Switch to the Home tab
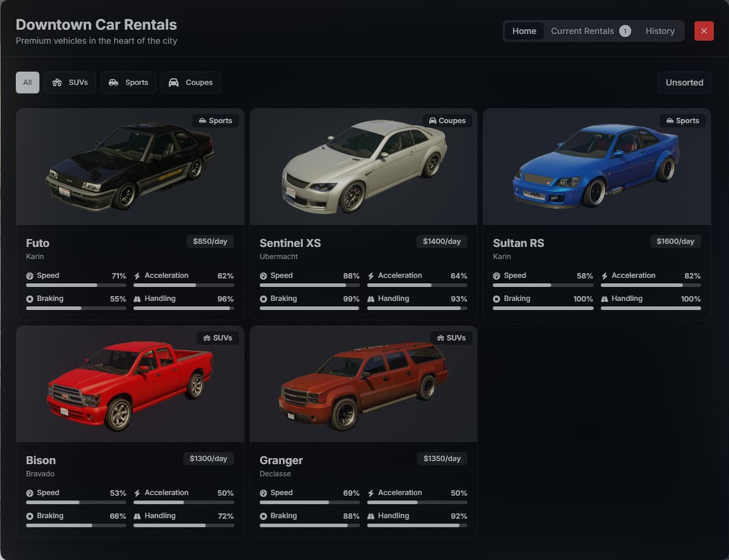The image size is (729, 560). point(524,31)
